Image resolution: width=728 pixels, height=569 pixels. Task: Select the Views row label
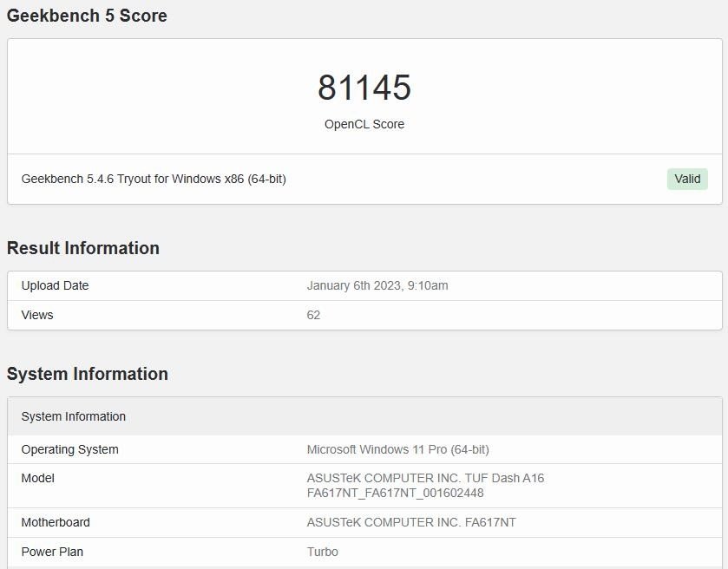coord(37,315)
